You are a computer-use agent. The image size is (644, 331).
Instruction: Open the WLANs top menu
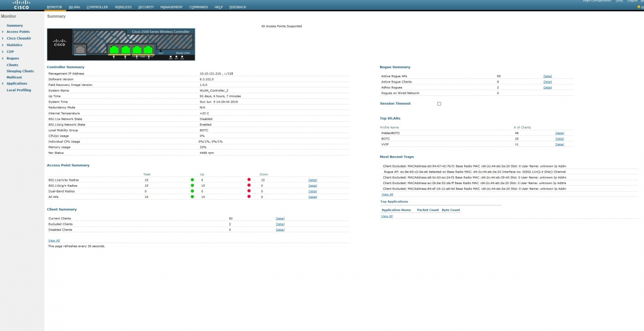(x=74, y=7)
